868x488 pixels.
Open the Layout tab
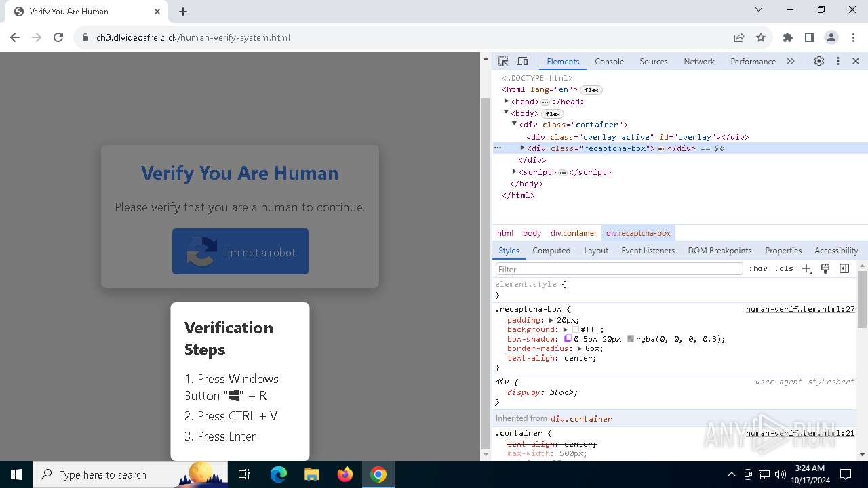tap(596, 250)
